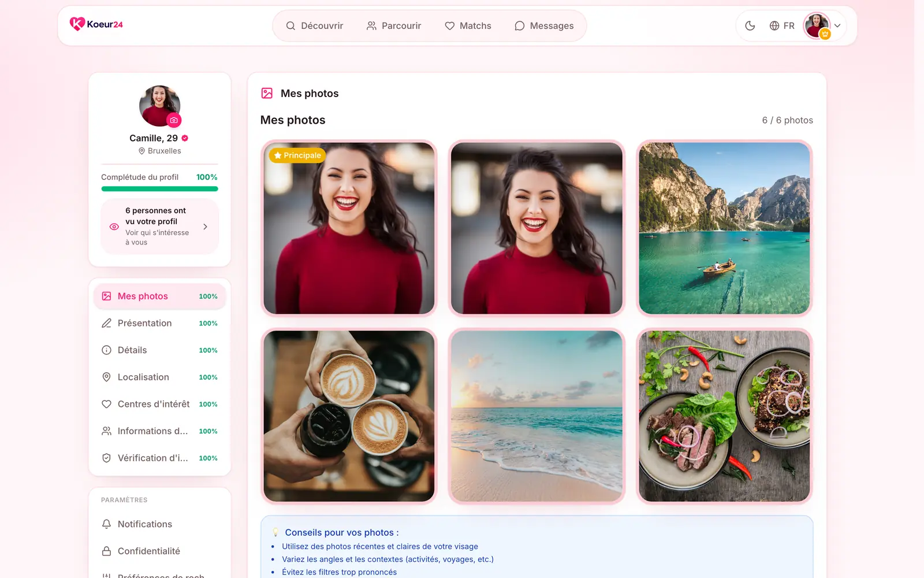Click the lightbulb tips icon
This screenshot has height=578, width=924.
(275, 532)
